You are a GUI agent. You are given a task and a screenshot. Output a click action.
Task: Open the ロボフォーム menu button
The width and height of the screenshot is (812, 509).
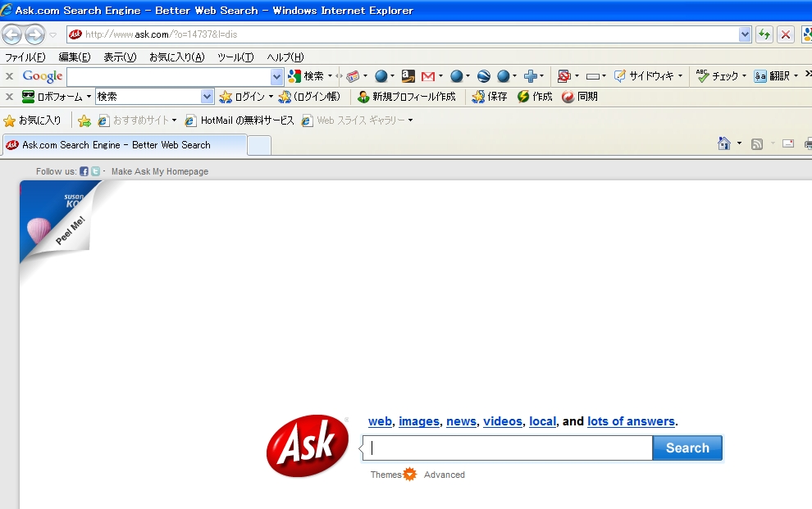tap(56, 97)
